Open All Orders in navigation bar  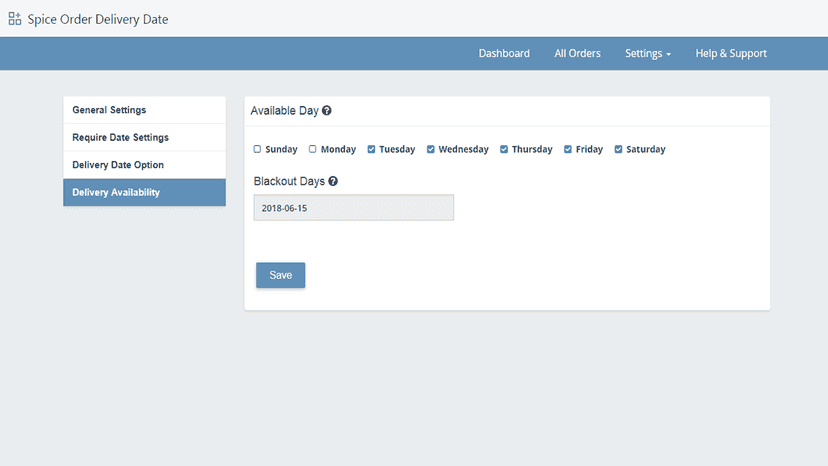(x=577, y=53)
